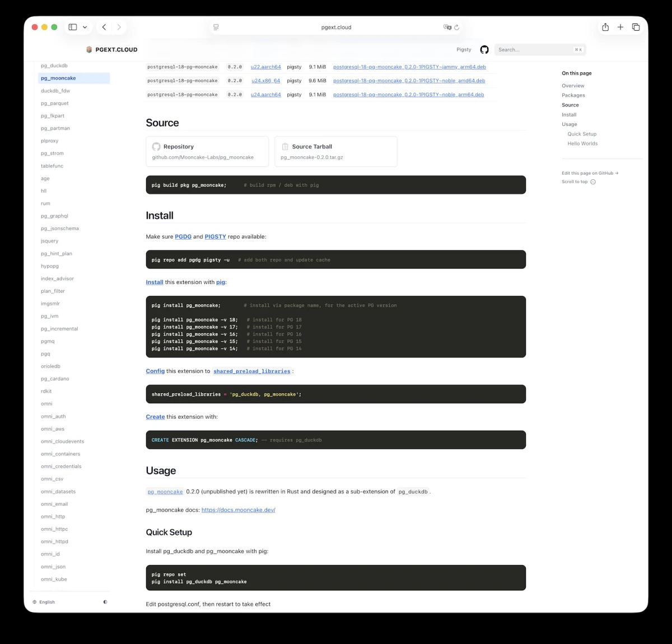
Task: Focus the Search... field
Action: [x=540, y=50]
